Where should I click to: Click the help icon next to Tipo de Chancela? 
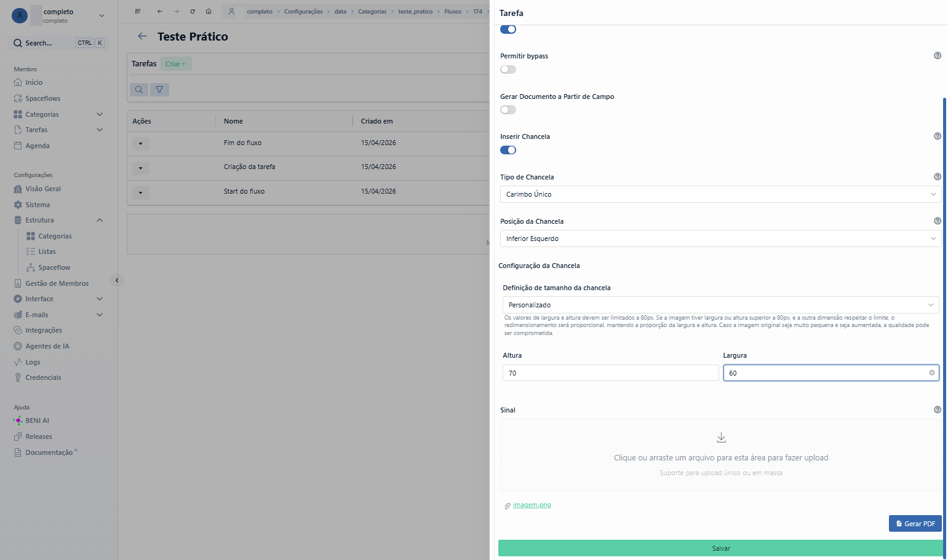[938, 176]
